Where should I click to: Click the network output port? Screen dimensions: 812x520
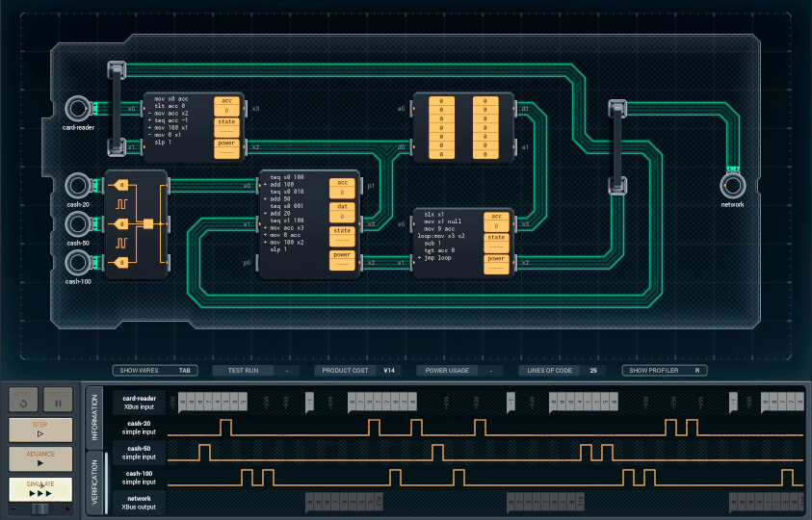click(x=733, y=186)
